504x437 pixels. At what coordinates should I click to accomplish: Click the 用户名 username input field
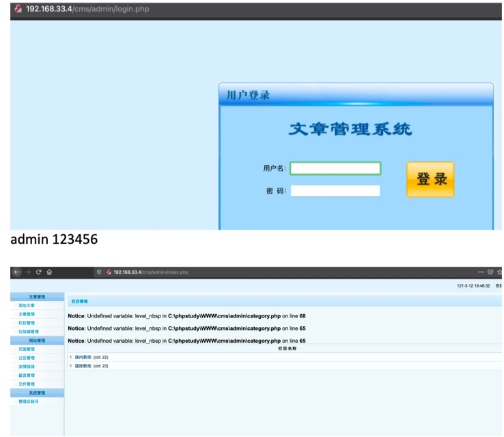pyautogui.click(x=335, y=169)
